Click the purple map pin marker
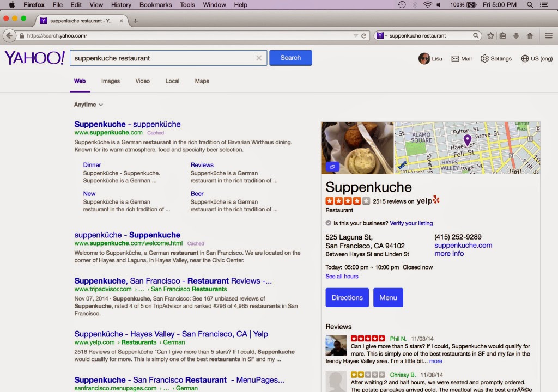Viewport: 558px width, 392px height. click(x=467, y=140)
